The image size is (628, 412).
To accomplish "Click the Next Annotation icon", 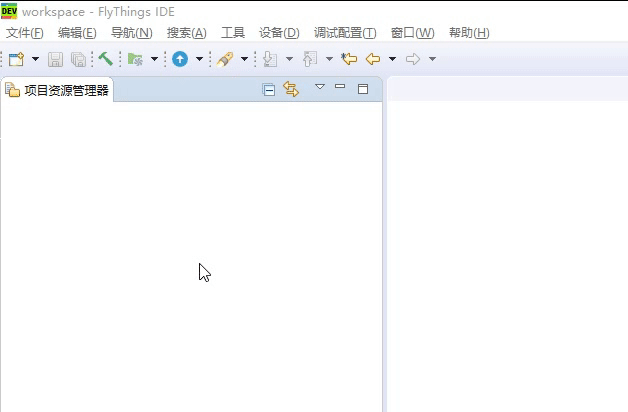I will 270,59.
